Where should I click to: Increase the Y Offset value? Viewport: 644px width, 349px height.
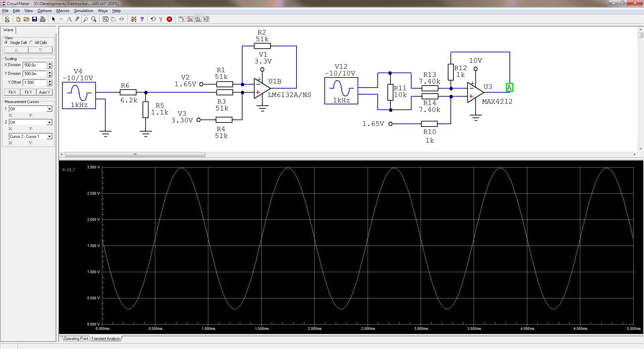50,81
